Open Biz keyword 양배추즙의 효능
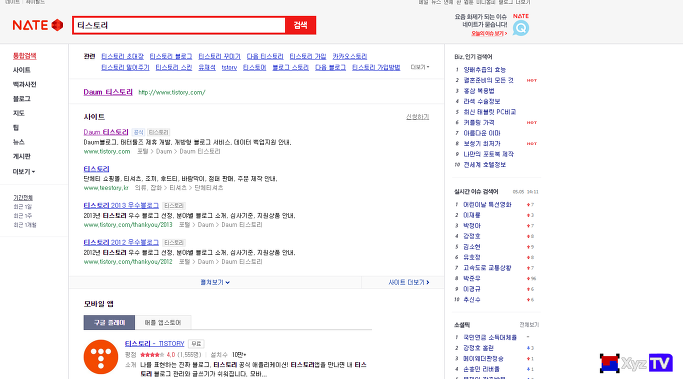683x379 pixels. tap(485, 70)
